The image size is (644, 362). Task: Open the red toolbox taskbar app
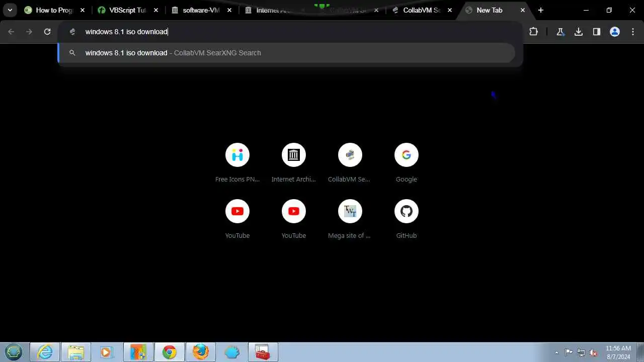coord(263,352)
